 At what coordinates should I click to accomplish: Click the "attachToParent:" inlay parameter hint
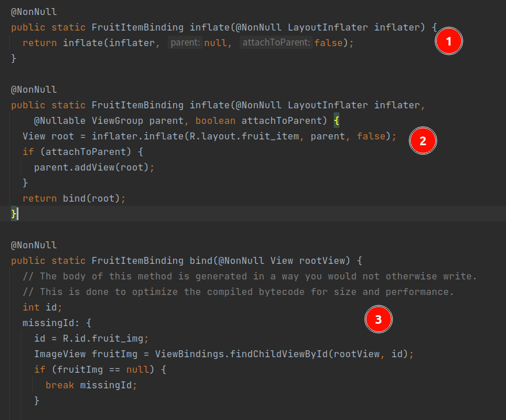pos(276,42)
